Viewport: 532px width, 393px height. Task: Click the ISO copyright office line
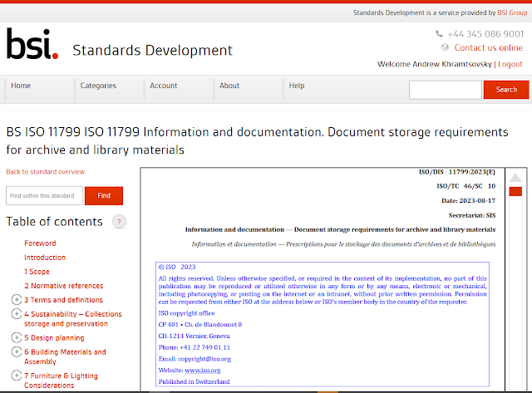coord(186,313)
